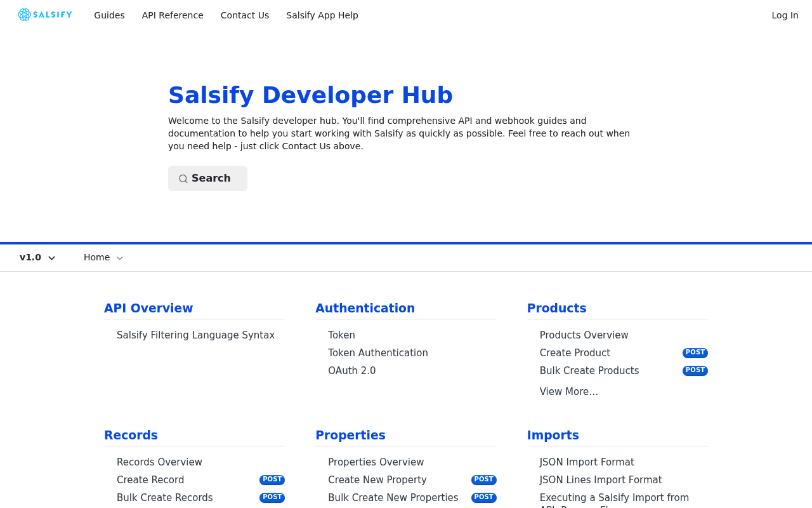
Task: Open the v1.0 version dropdown
Action: 37,258
